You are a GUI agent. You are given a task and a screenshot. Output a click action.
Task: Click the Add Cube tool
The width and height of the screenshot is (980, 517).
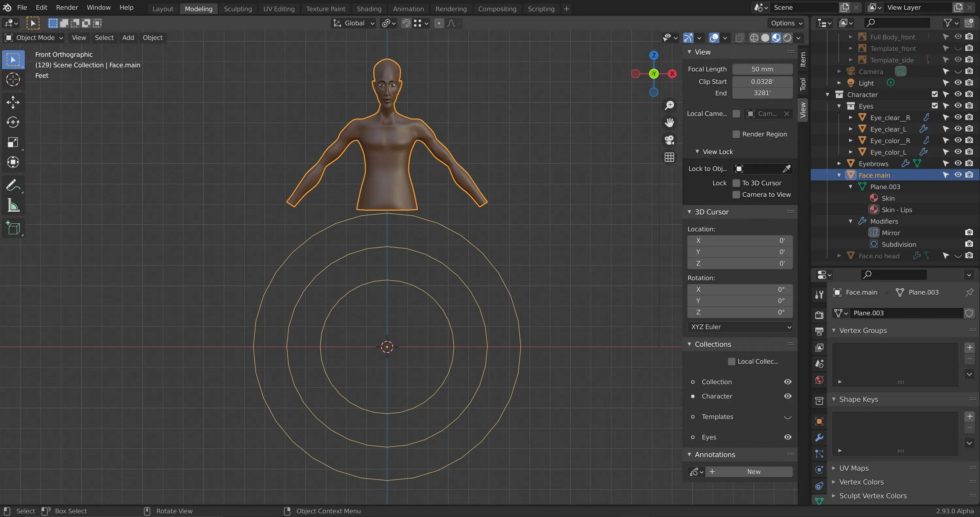point(13,228)
